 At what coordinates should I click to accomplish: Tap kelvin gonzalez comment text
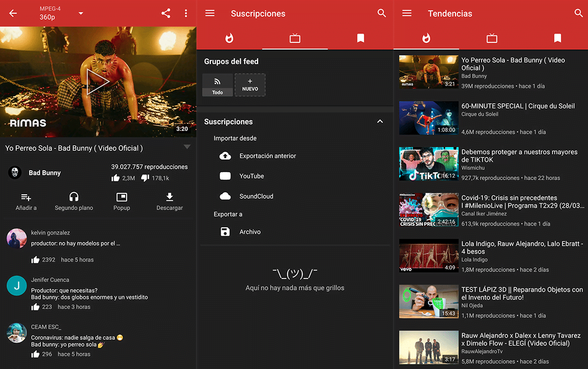(75, 243)
